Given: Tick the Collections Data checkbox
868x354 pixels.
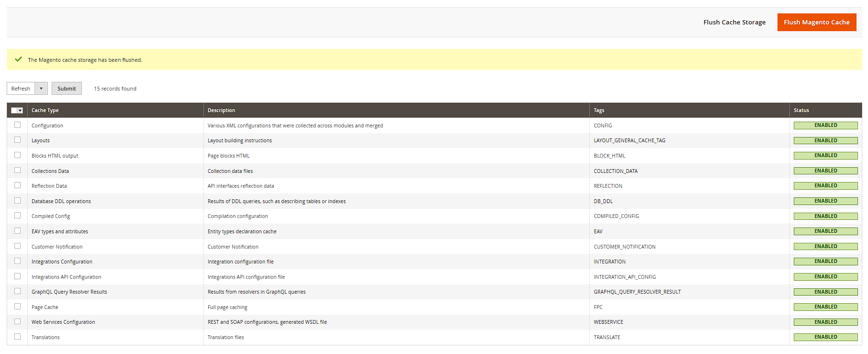Looking at the screenshot, I should click(18, 170).
